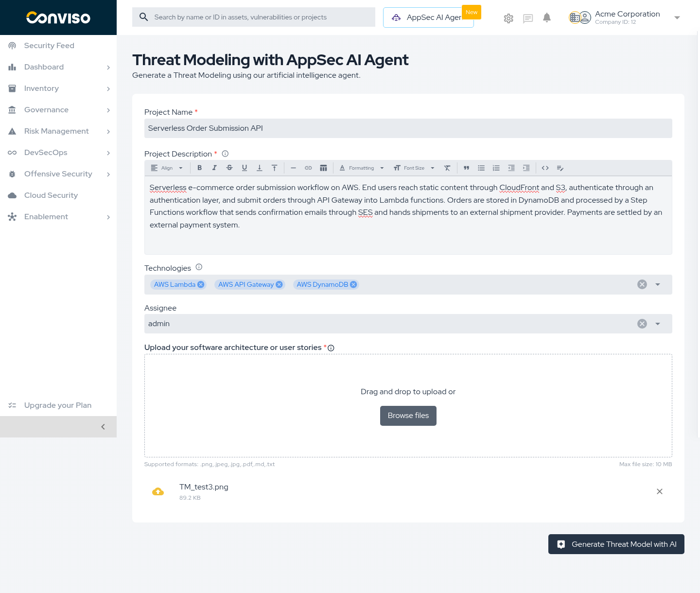Open Security Feed in the sidebar

(x=58, y=46)
